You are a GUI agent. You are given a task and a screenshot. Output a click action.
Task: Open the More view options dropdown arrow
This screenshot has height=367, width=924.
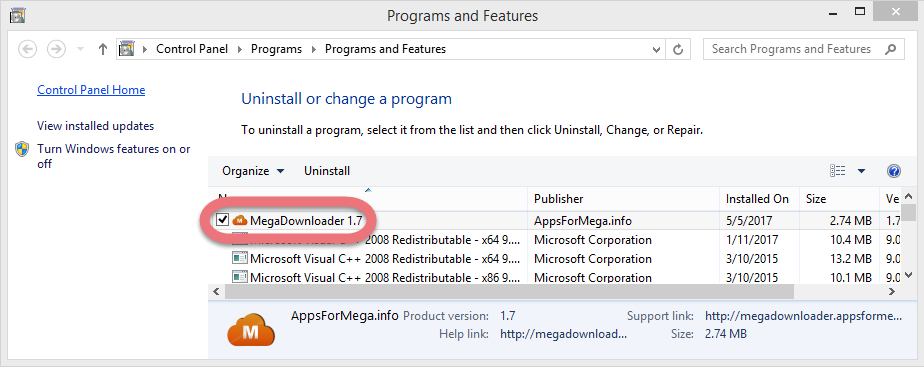coord(862,171)
